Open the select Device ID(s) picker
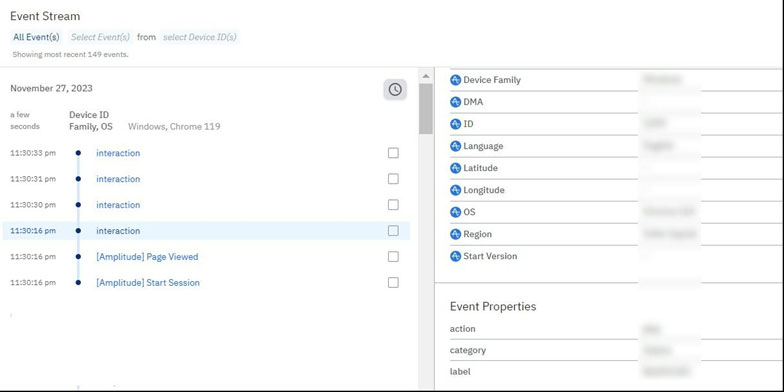The height and width of the screenshot is (392, 784). 200,37
